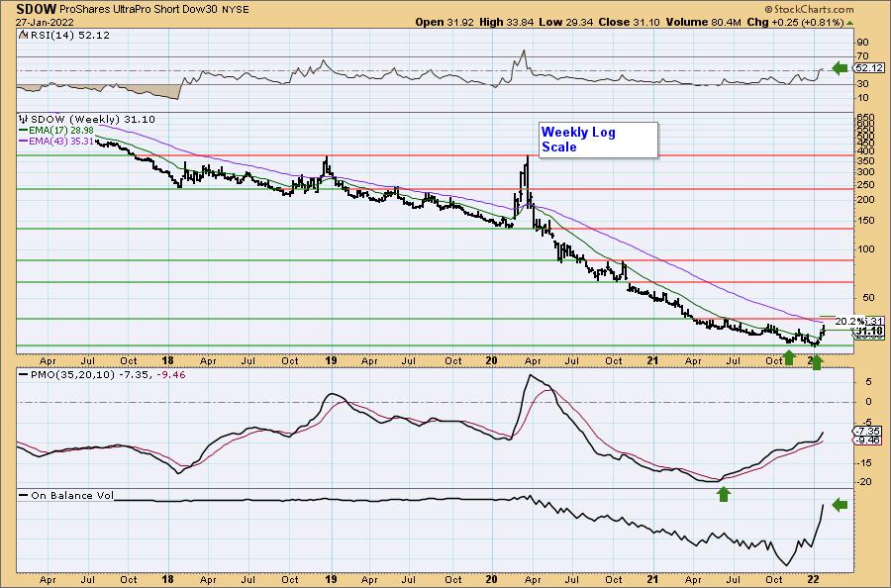Click the Weekly Log Scale text box
This screenshot has height=588, width=891.
point(598,140)
